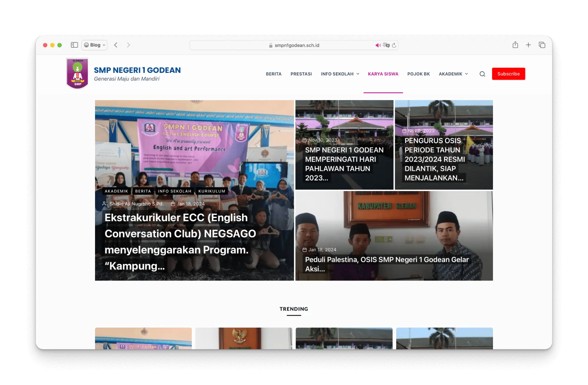Click the TRENDING section heading

coord(294,309)
